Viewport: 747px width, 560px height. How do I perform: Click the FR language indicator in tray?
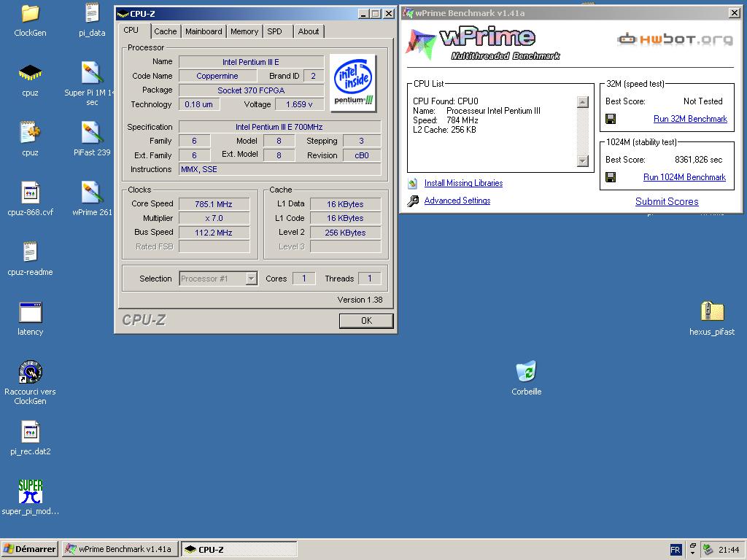pyautogui.click(x=675, y=550)
